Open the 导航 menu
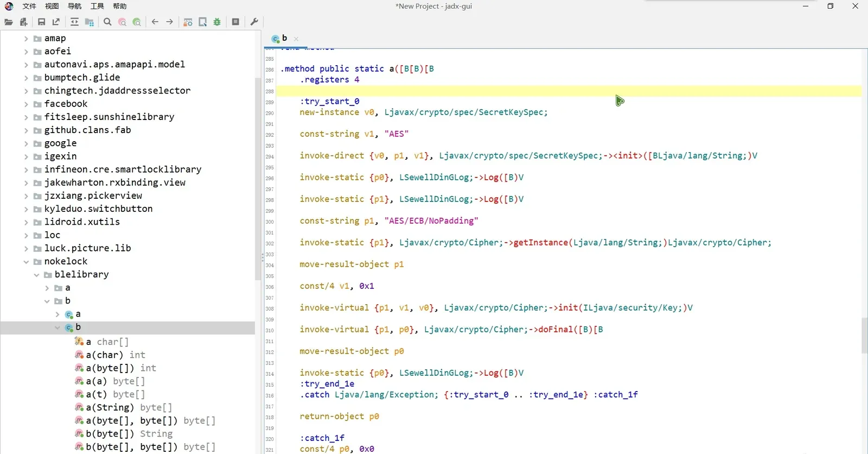The width and height of the screenshot is (868, 454). (x=75, y=7)
